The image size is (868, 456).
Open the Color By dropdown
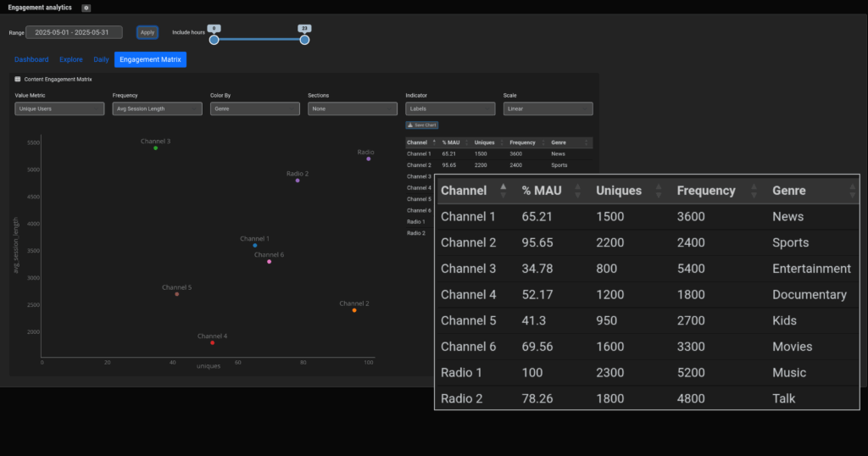tap(255, 108)
